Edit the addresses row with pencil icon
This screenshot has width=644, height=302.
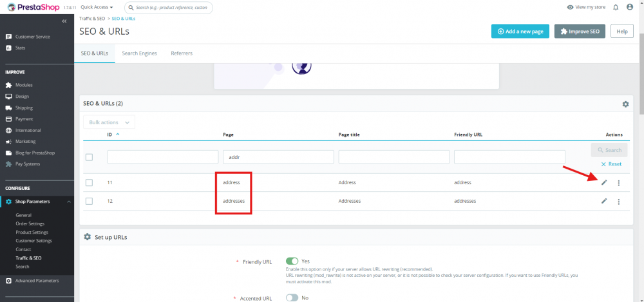click(x=604, y=201)
